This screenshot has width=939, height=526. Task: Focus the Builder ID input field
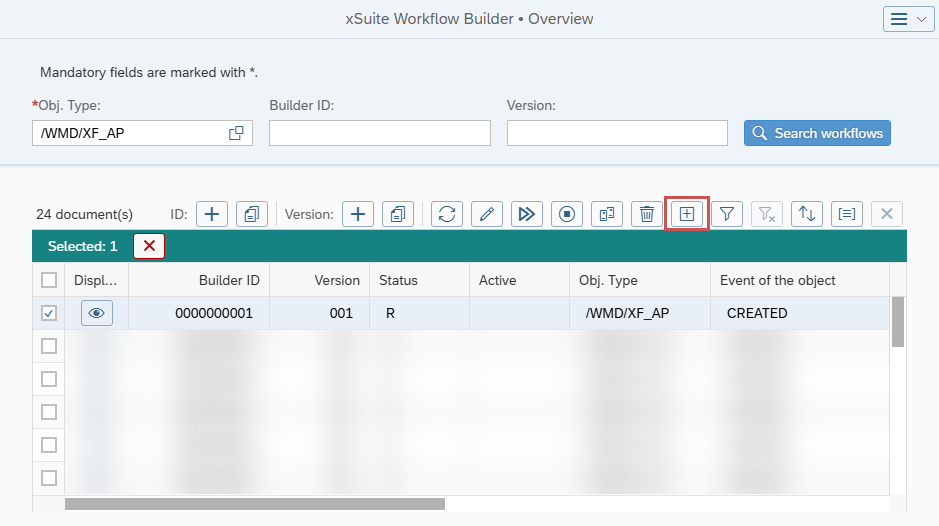click(380, 133)
